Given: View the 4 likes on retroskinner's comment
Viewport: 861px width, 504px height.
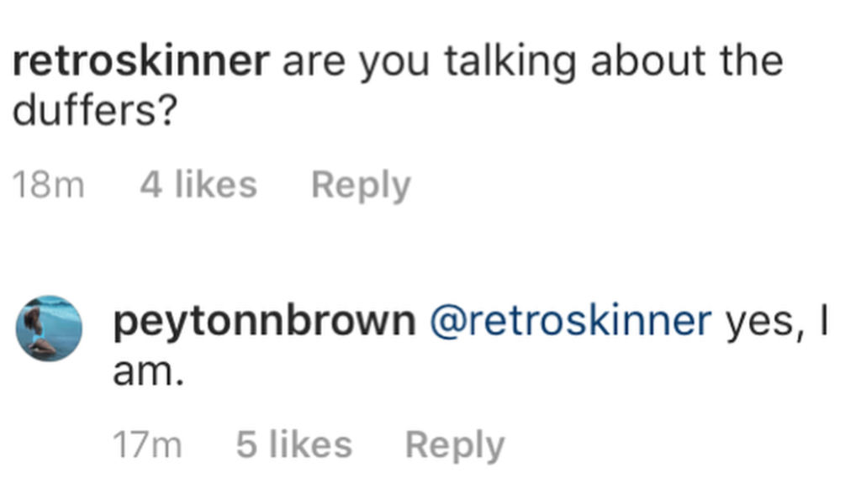Looking at the screenshot, I should coord(198,185).
